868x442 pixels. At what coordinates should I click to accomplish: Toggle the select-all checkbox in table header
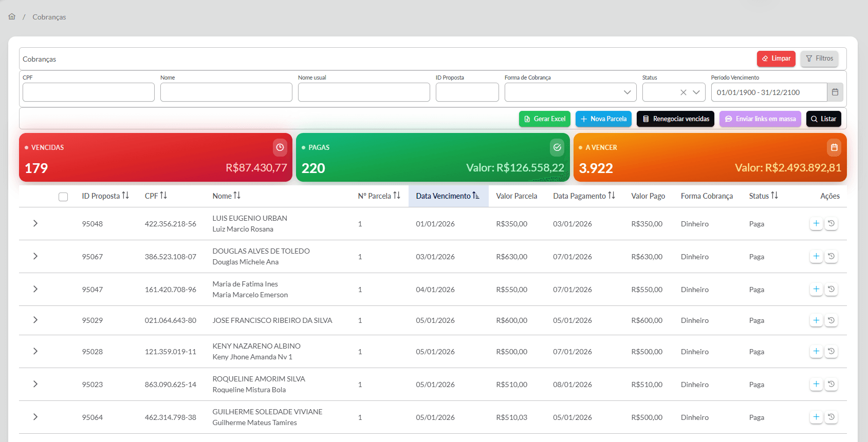(63, 197)
